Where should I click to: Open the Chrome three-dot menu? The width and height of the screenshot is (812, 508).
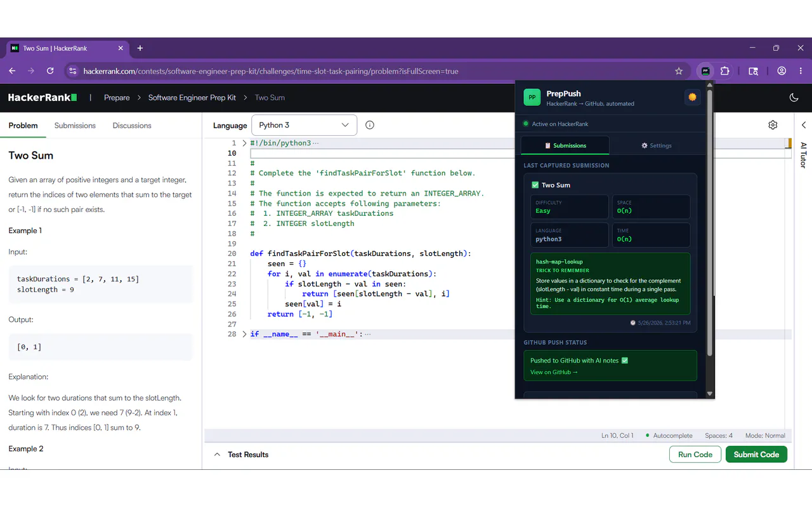tap(801, 71)
